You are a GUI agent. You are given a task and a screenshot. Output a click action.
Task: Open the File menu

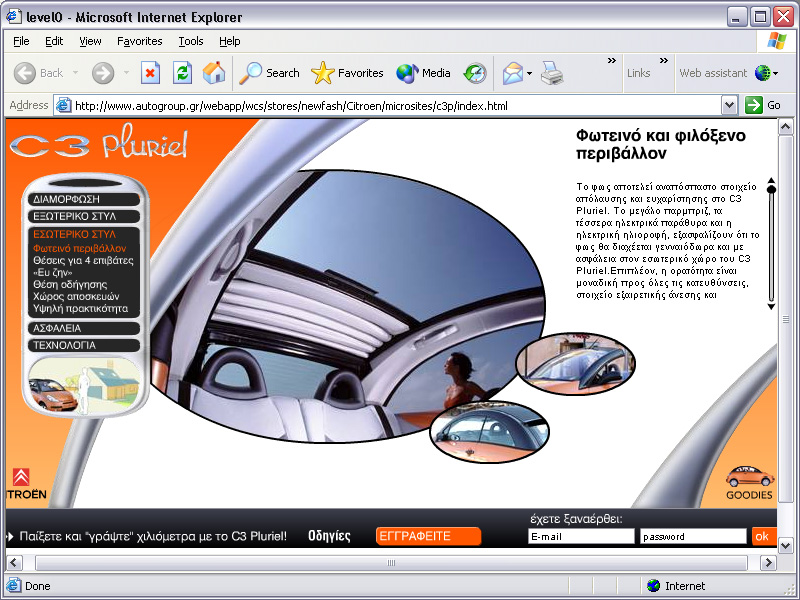click(x=21, y=41)
